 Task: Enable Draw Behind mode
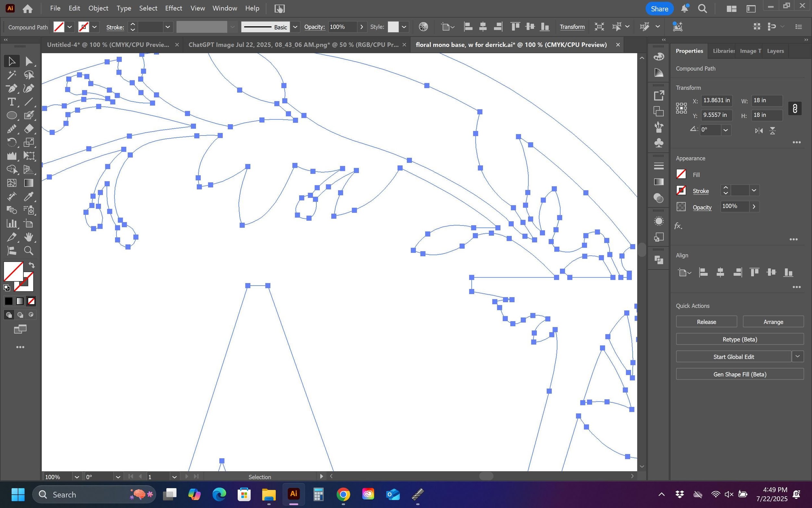20,315
